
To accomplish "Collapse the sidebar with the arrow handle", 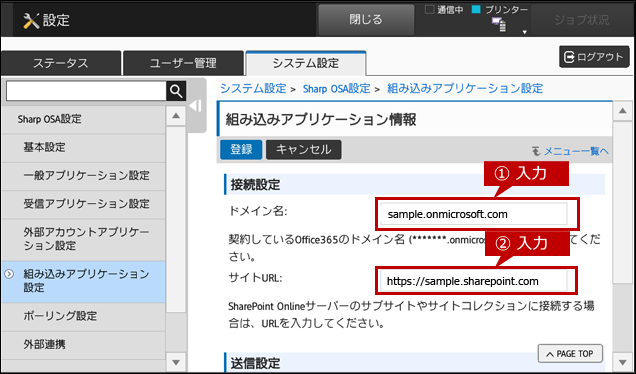I will [x=196, y=106].
